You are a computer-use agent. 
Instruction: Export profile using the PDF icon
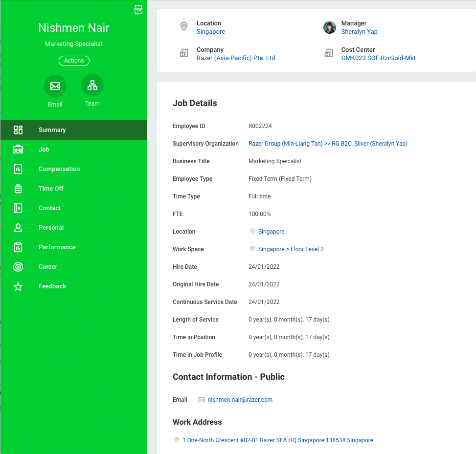tap(138, 10)
